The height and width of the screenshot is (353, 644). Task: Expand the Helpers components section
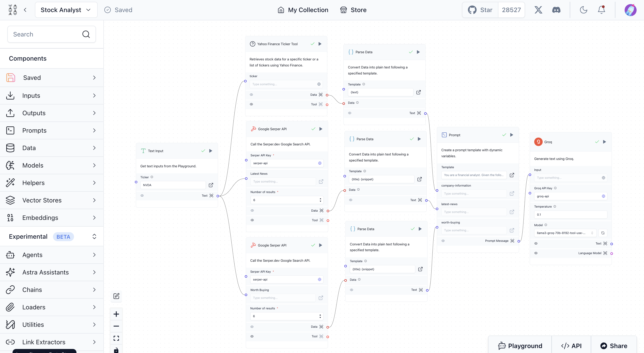(52, 183)
